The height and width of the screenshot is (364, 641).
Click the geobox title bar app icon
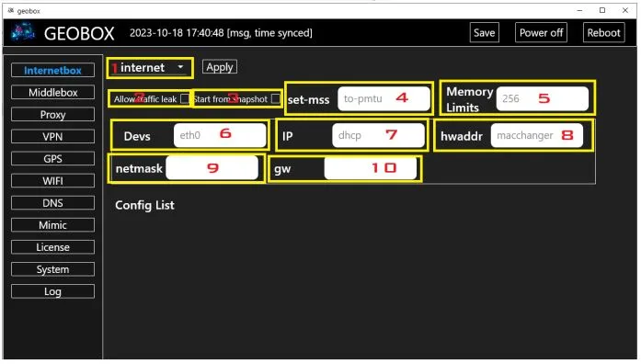pos(11,11)
